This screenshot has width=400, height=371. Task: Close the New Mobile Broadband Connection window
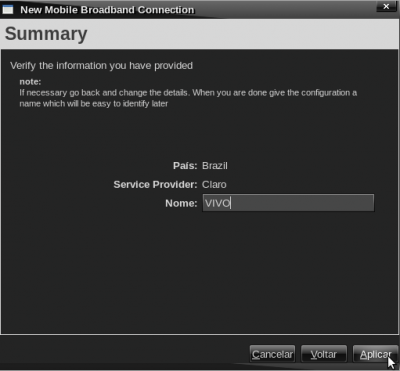click(386, 7)
